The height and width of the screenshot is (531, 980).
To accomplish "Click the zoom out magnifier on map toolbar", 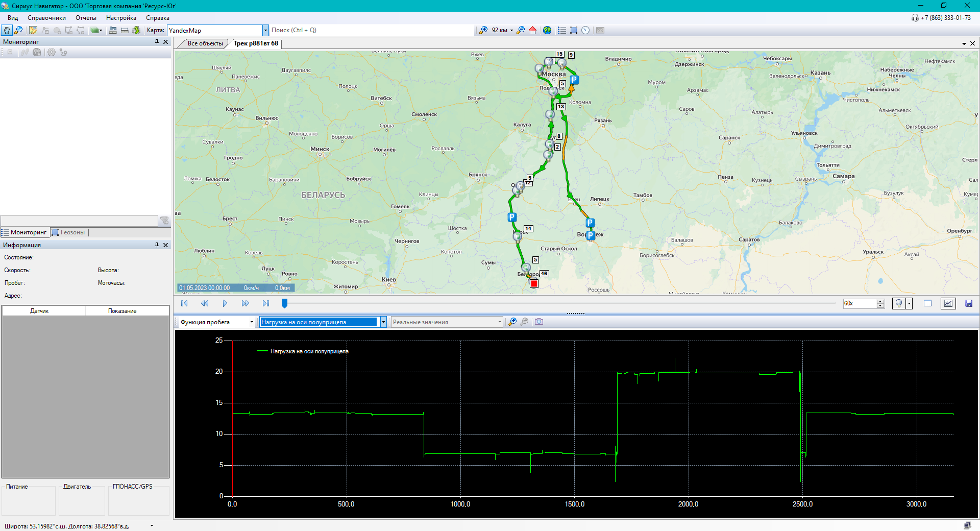I will click(x=520, y=31).
